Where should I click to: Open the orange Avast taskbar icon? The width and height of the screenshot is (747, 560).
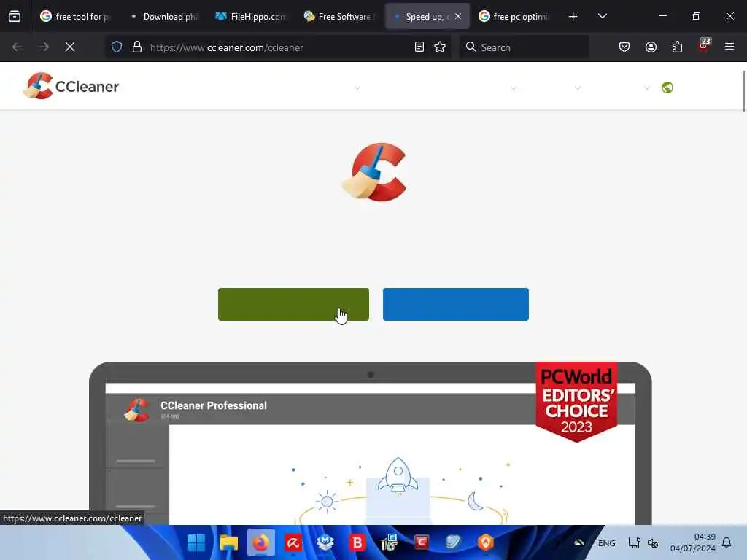click(x=485, y=542)
